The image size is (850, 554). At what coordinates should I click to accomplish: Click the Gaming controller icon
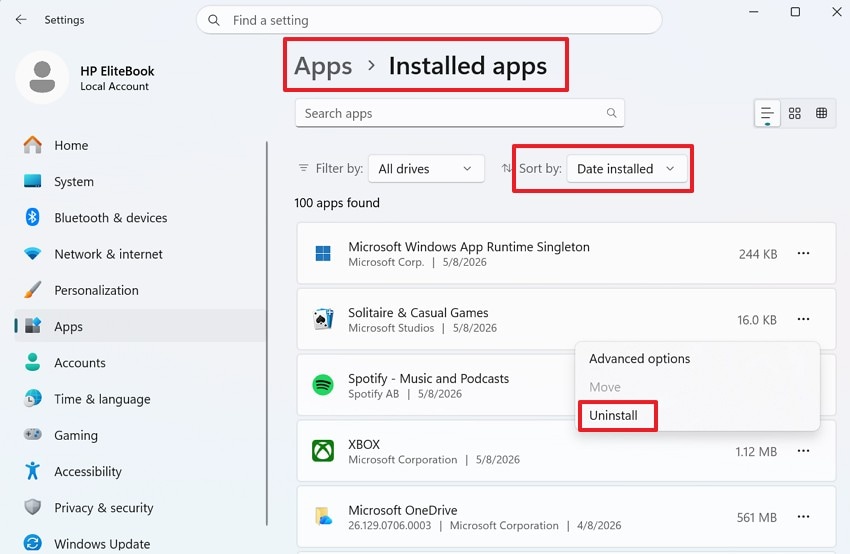pos(33,435)
